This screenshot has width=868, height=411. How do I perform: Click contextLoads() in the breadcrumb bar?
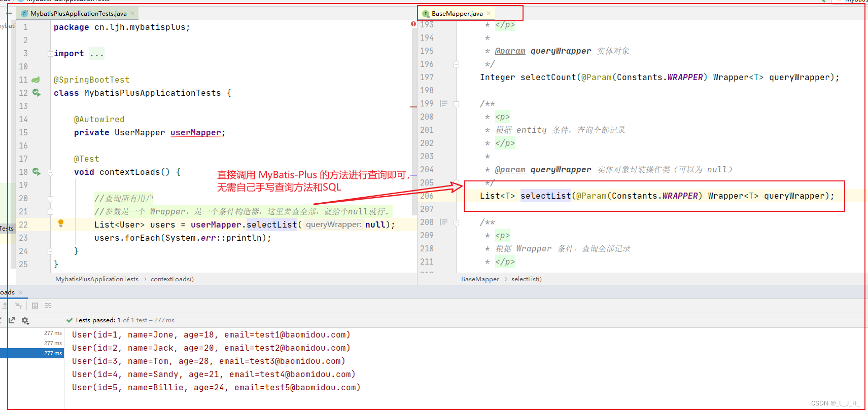click(172, 279)
